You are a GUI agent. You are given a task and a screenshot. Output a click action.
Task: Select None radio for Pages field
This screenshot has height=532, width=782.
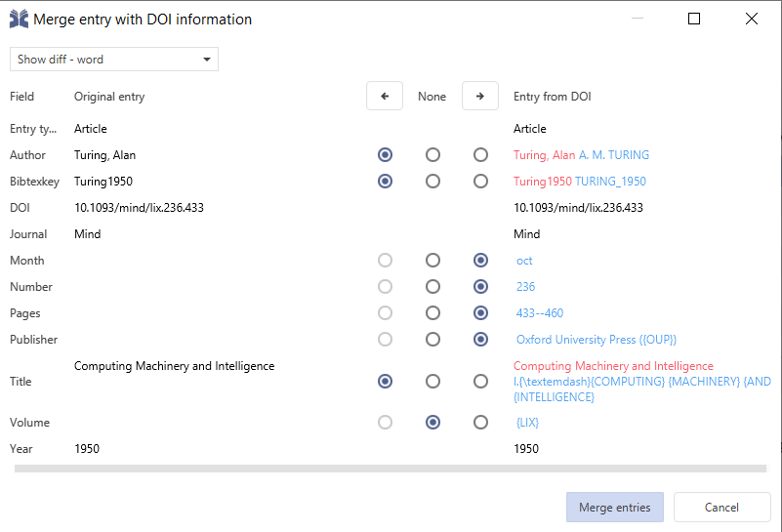[x=432, y=313]
